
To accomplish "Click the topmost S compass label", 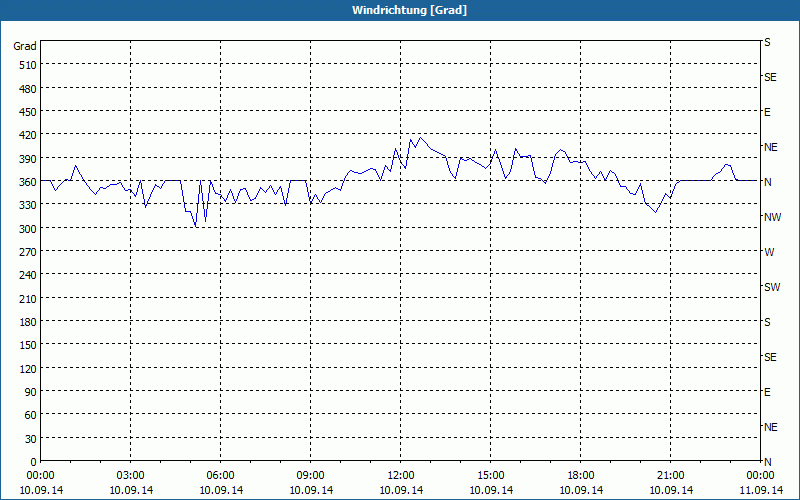I will [x=767, y=42].
